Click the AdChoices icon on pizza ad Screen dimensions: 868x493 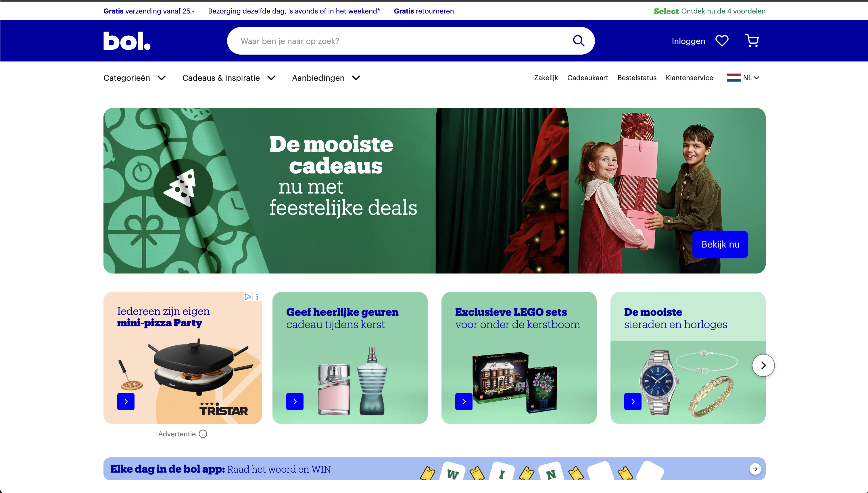click(248, 296)
